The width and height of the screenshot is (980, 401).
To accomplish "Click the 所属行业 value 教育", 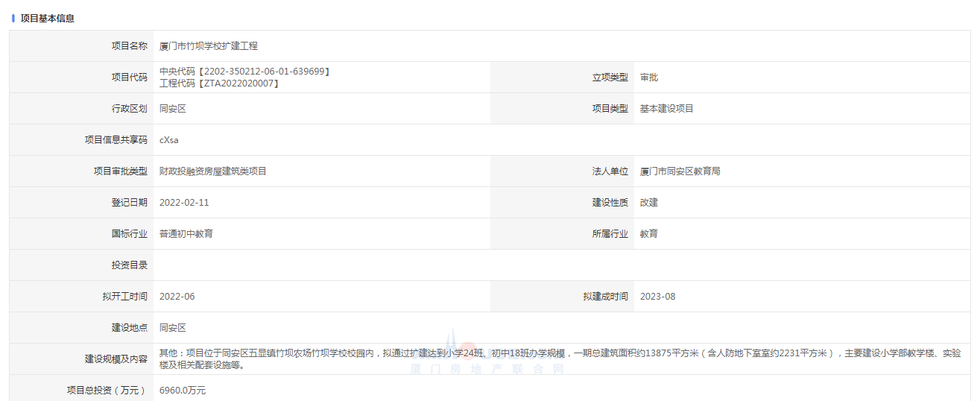I will click(x=648, y=234).
